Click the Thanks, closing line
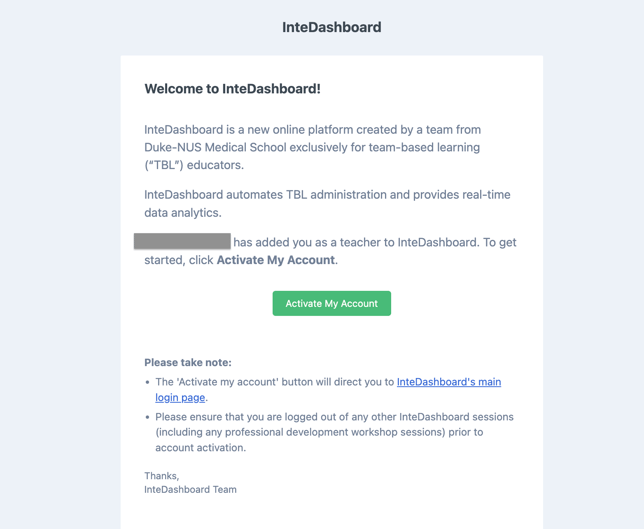This screenshot has height=529, width=644. (x=162, y=476)
